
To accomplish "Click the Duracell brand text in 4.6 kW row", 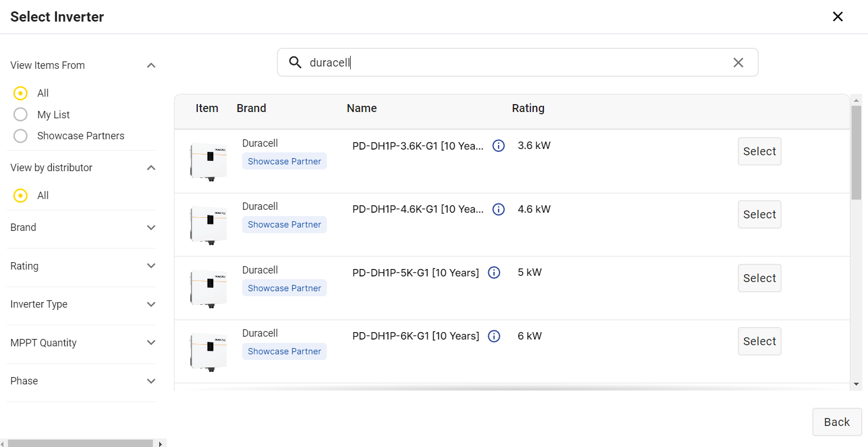I will (260, 206).
